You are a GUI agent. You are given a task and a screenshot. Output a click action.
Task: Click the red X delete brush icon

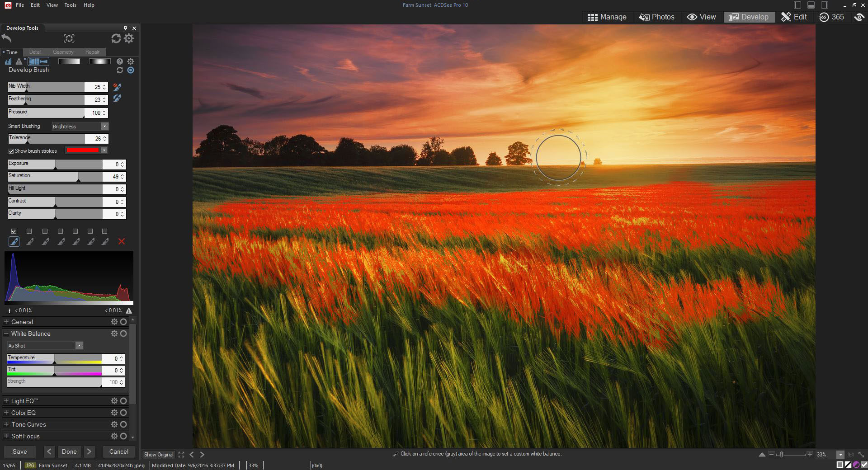121,241
